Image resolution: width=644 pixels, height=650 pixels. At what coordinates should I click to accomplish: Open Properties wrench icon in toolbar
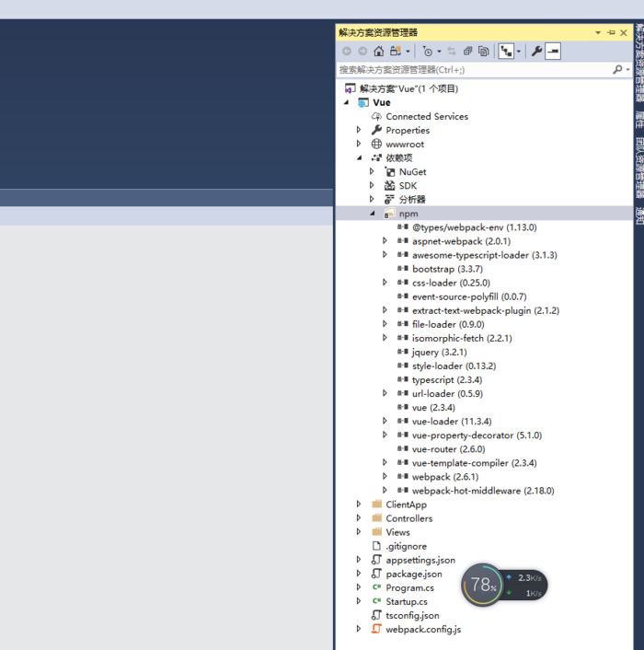click(x=536, y=51)
